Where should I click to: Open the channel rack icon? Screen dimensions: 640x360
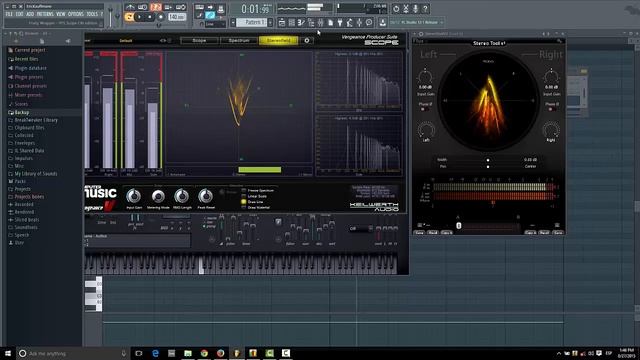coord(291,22)
